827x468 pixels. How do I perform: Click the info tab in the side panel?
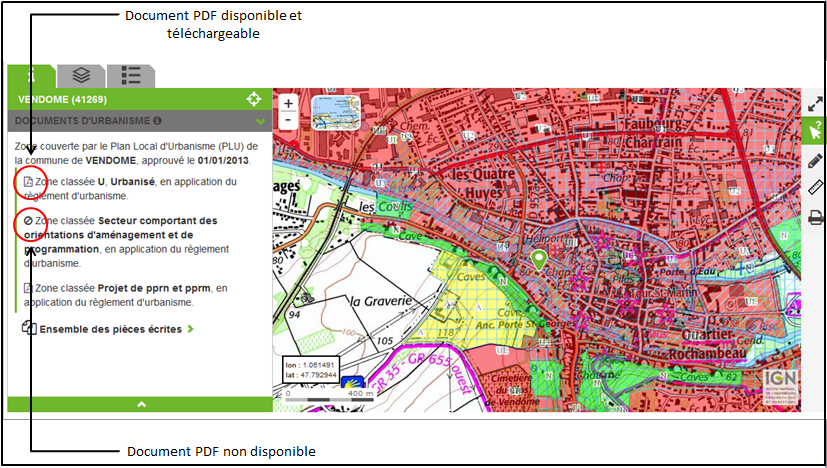click(x=31, y=76)
